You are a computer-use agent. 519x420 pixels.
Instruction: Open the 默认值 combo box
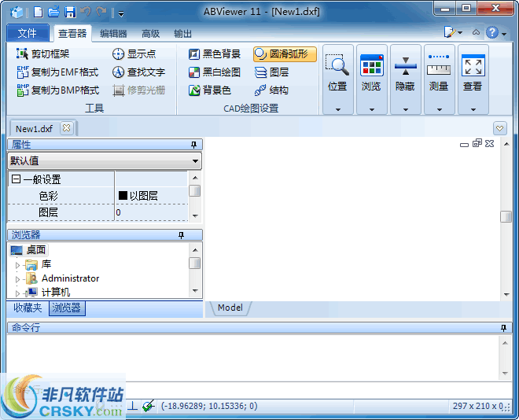click(105, 161)
